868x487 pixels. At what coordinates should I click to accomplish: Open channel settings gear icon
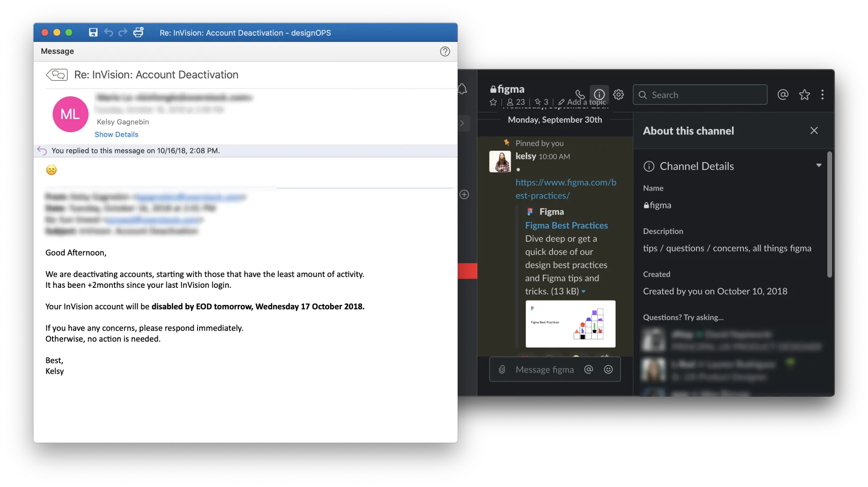(618, 95)
